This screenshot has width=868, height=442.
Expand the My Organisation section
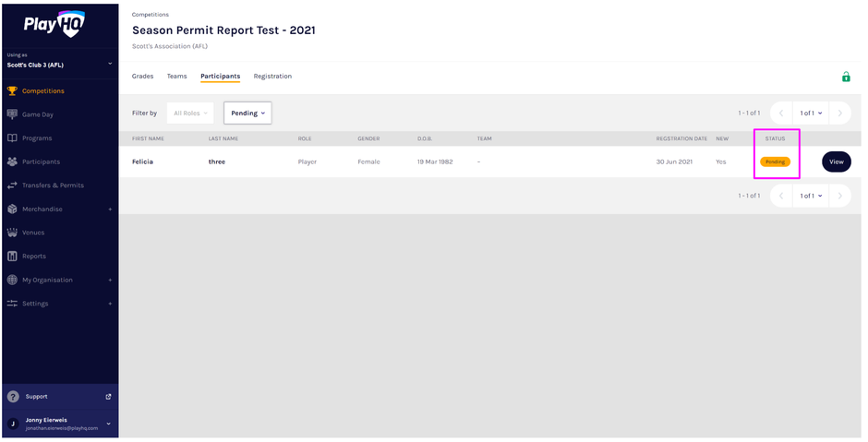tap(110, 280)
